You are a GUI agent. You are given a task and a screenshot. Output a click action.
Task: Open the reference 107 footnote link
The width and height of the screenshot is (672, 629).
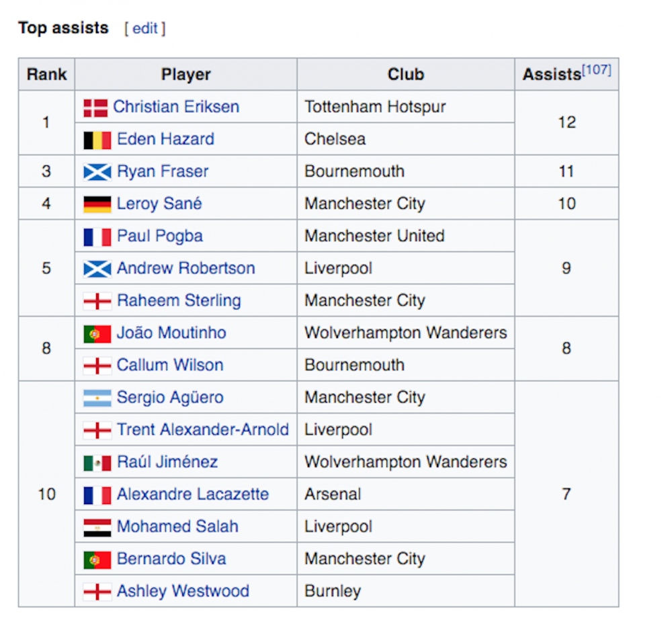(596, 69)
